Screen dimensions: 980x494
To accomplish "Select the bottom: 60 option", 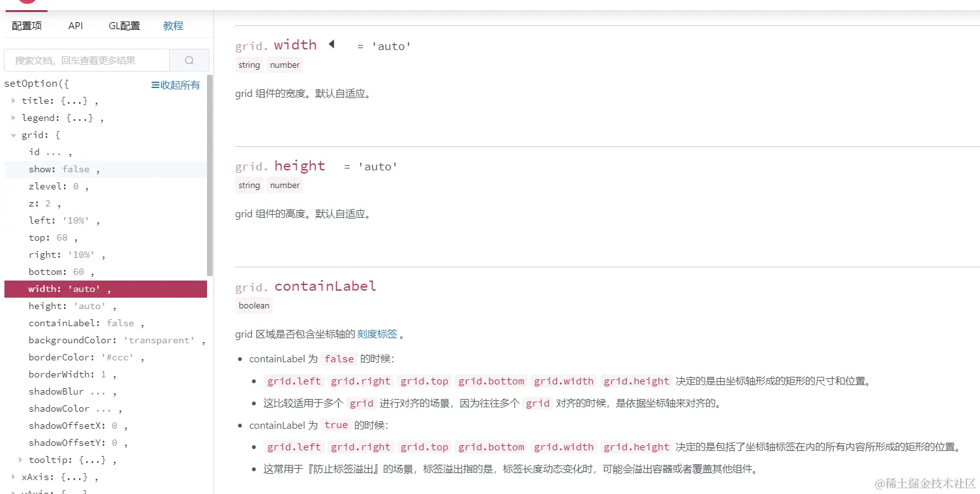I will [x=106, y=272].
